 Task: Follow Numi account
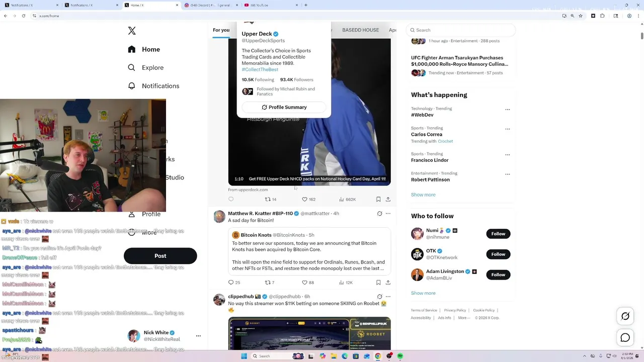(498, 234)
